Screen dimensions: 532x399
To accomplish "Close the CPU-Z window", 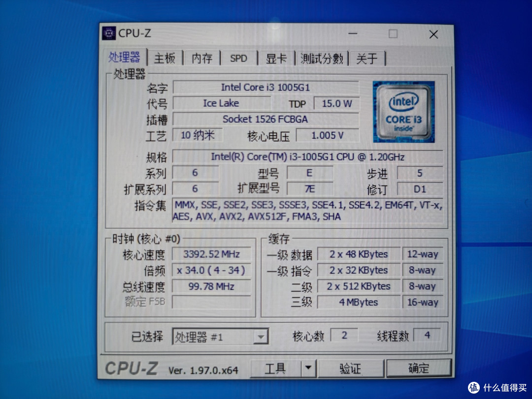I will [x=433, y=34].
